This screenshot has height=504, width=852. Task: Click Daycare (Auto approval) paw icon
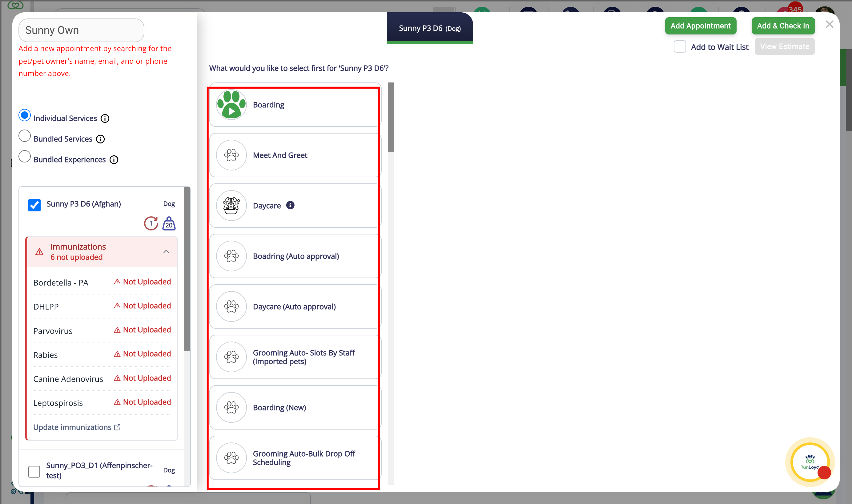click(x=231, y=306)
